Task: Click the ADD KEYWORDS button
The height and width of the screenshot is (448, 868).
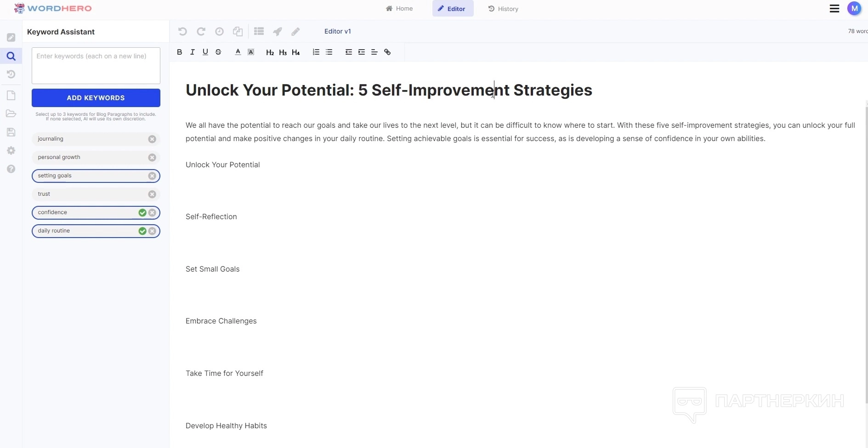Action: tap(96, 98)
